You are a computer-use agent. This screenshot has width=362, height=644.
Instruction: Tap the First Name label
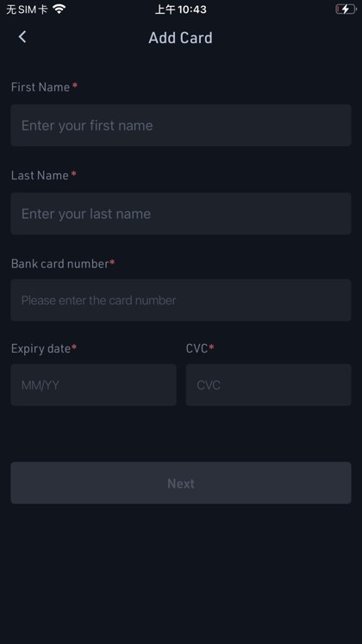[41, 87]
